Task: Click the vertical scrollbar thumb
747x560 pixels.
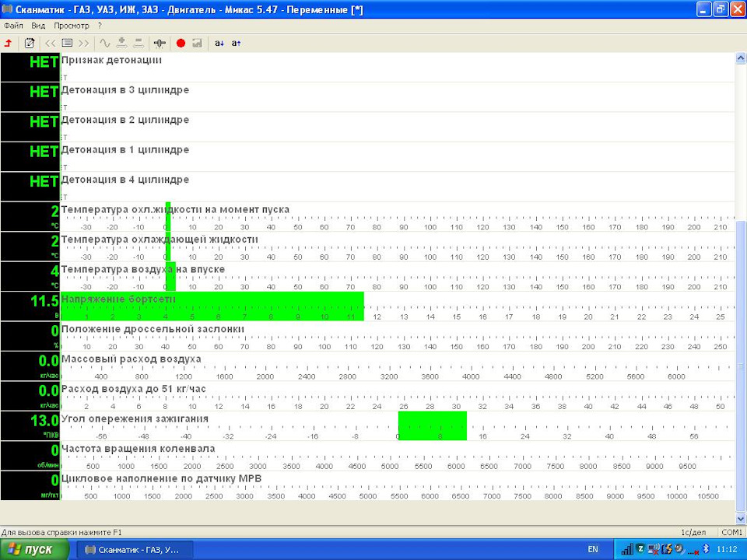Action: tap(741, 366)
